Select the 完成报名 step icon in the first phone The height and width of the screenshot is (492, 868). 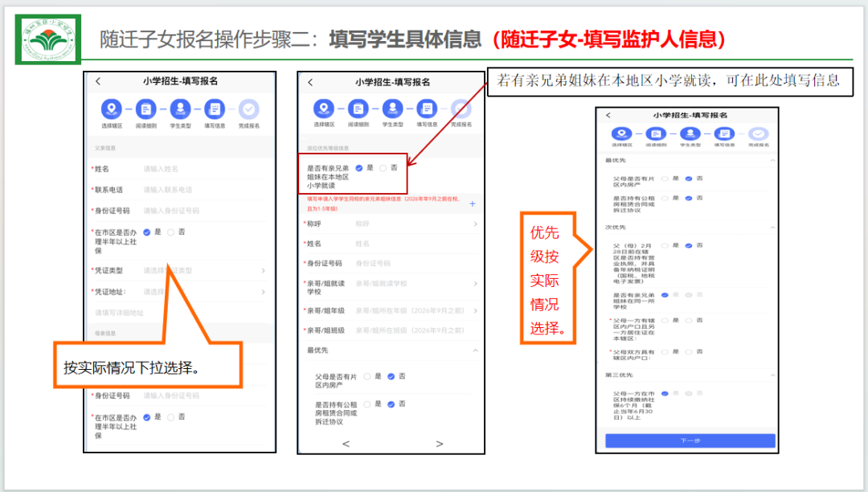249,109
